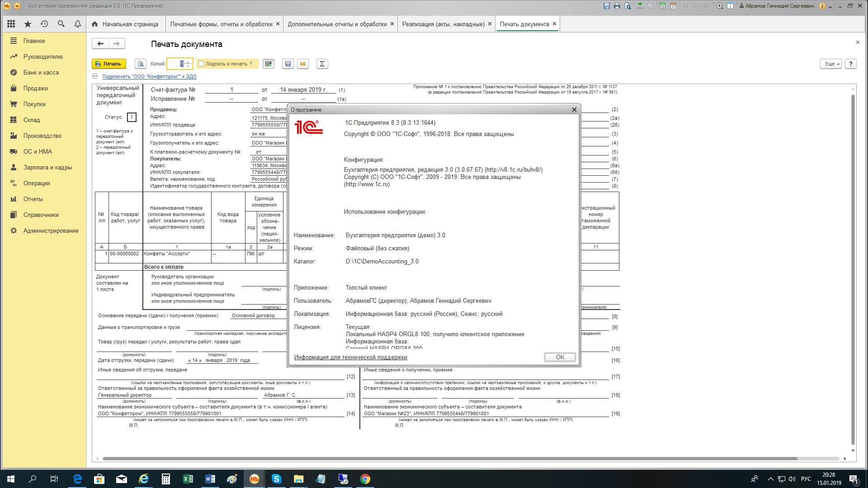The image size is (868, 488).
Task: Toggle the Подпись и печать checkbox
Action: click(x=201, y=64)
